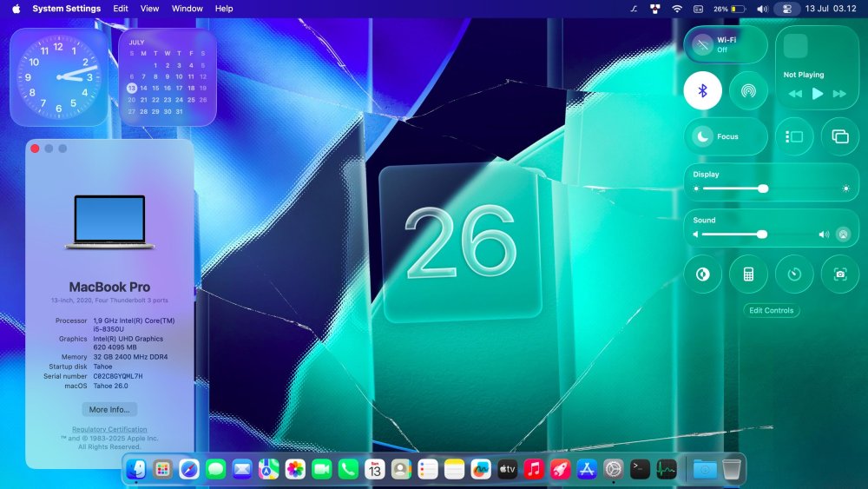Open the Regulatory Certification link
This screenshot has height=489, width=868.
click(x=109, y=429)
